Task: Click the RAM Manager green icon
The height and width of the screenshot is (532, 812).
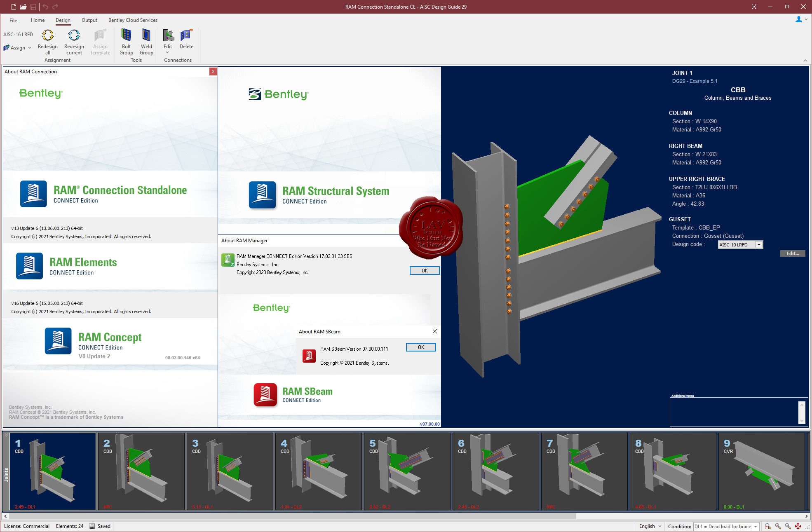Action: coord(228,260)
